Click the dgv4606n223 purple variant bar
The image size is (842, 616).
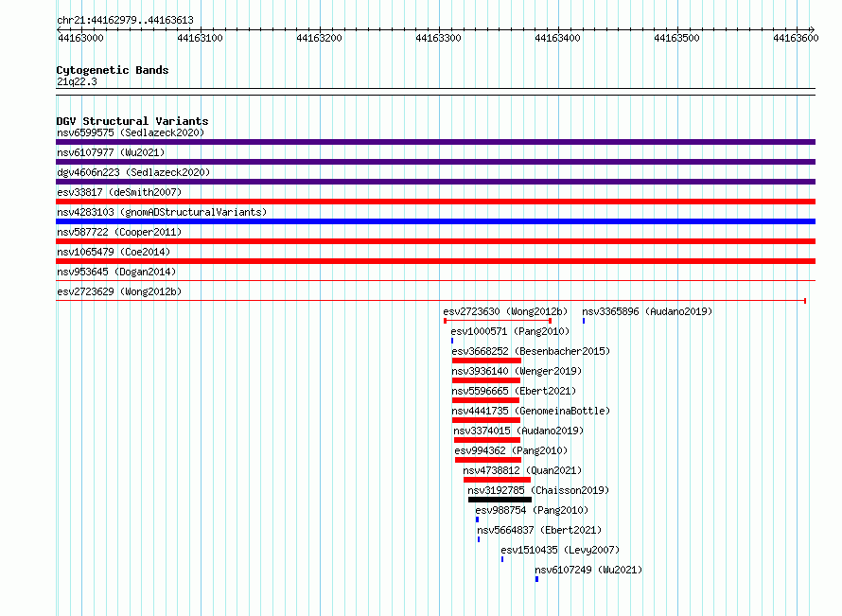pyautogui.click(x=435, y=182)
